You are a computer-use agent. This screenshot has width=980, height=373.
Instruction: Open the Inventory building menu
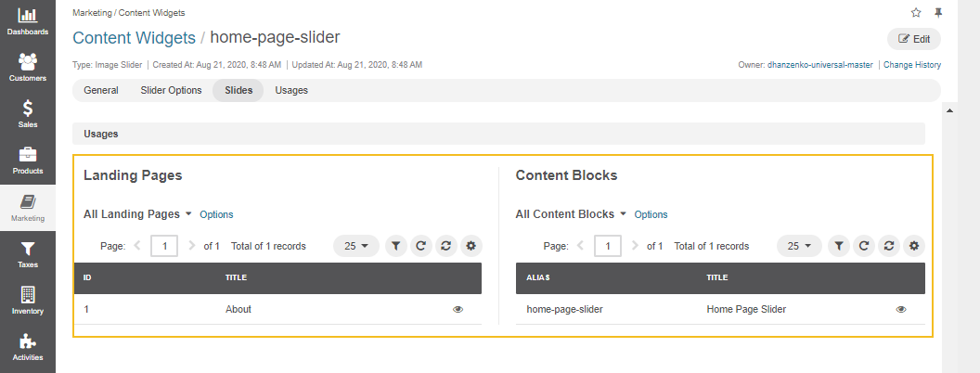point(28,301)
